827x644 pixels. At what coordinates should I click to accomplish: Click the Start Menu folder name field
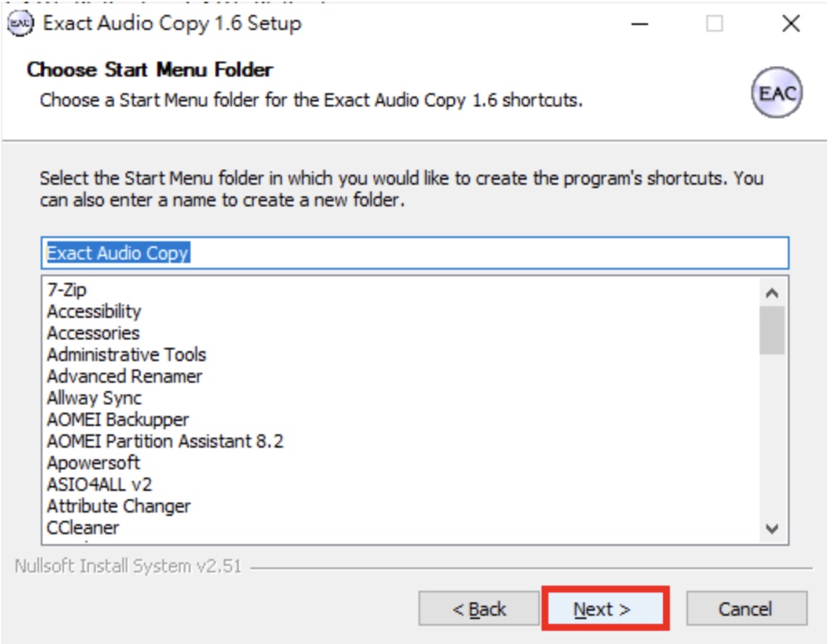pos(415,253)
